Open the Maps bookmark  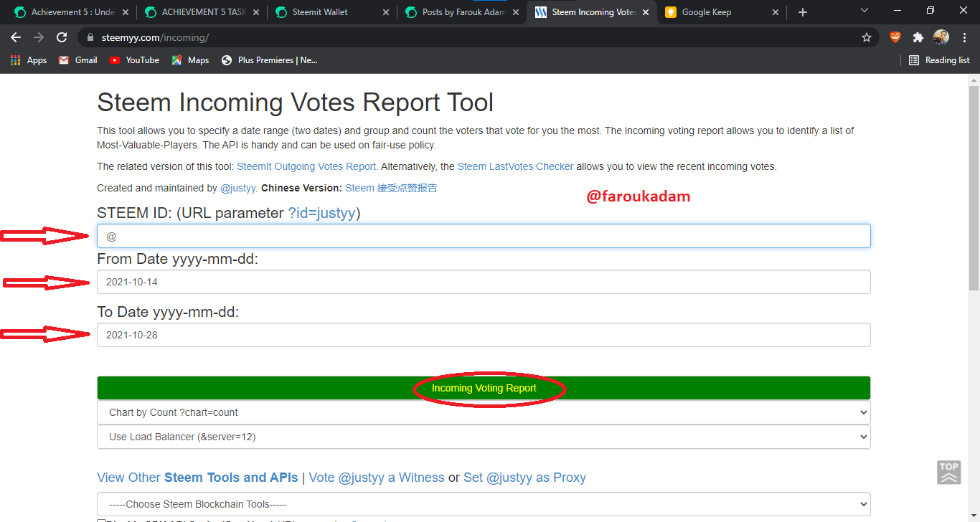(190, 60)
